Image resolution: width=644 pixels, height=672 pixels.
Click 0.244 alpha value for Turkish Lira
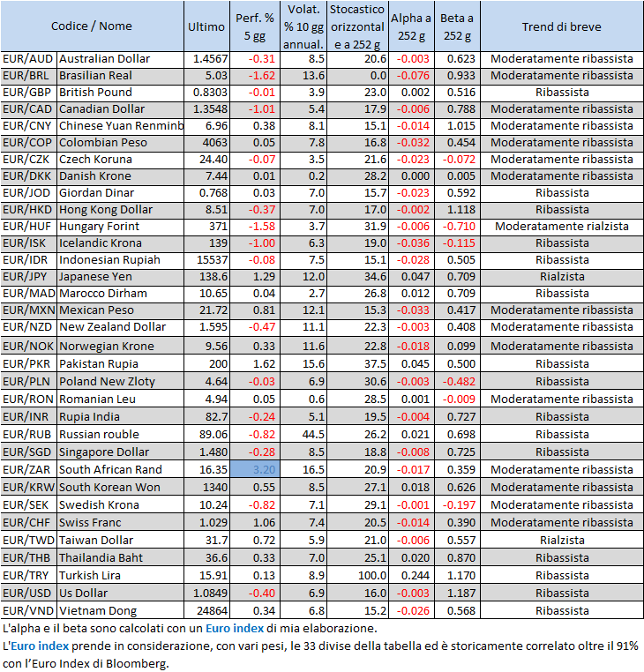click(411, 575)
